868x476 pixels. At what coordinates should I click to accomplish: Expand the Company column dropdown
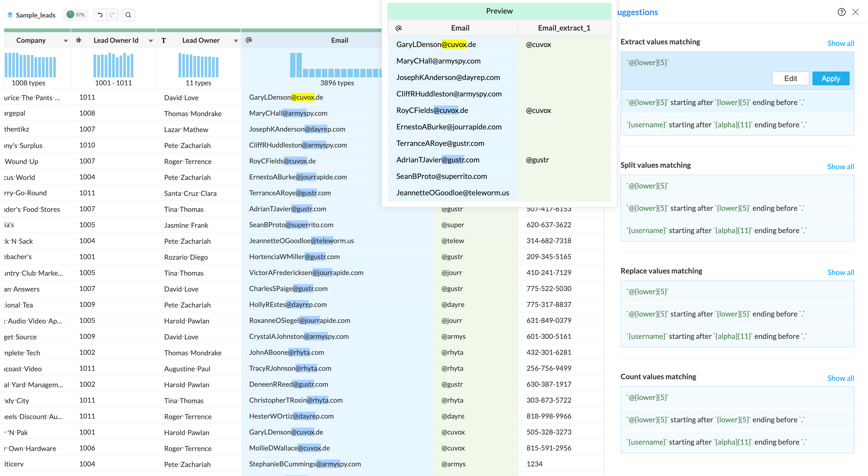point(66,41)
